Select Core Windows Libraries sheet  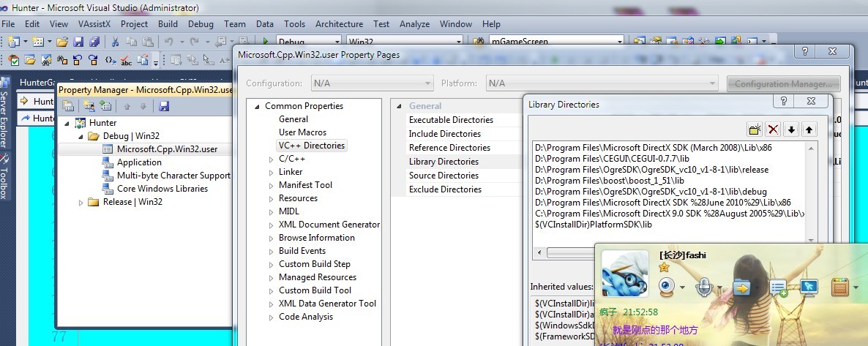tap(162, 189)
